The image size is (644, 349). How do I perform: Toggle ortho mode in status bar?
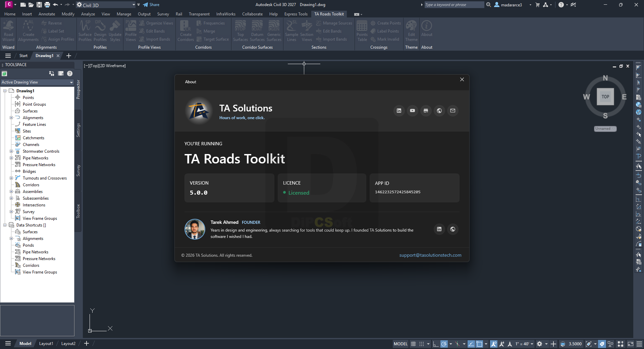[436, 344]
